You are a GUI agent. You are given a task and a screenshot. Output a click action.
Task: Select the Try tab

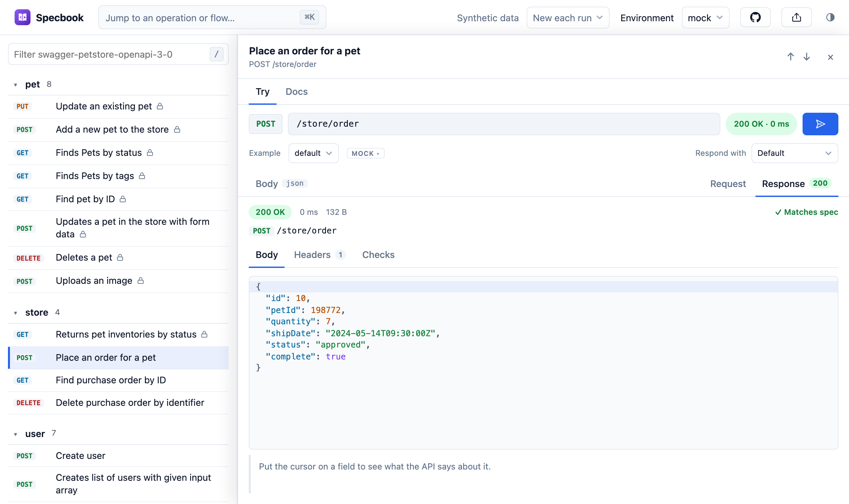click(263, 92)
